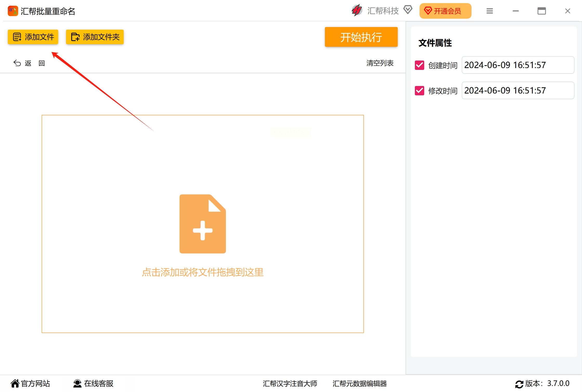
Task: Click the diamond icon beside 汇帮科技
Action: [408, 10]
